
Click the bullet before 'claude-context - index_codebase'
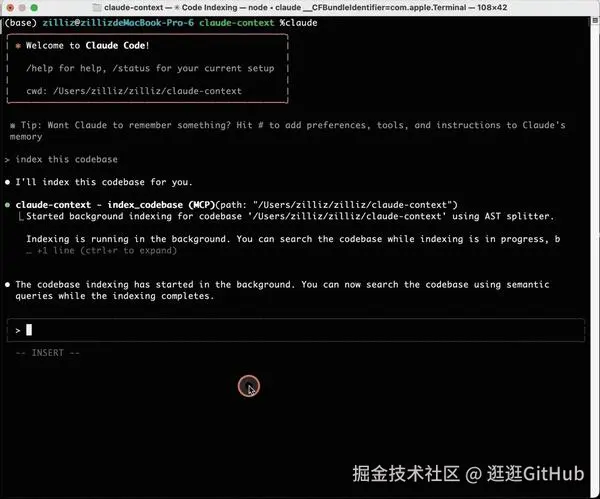coord(7,205)
